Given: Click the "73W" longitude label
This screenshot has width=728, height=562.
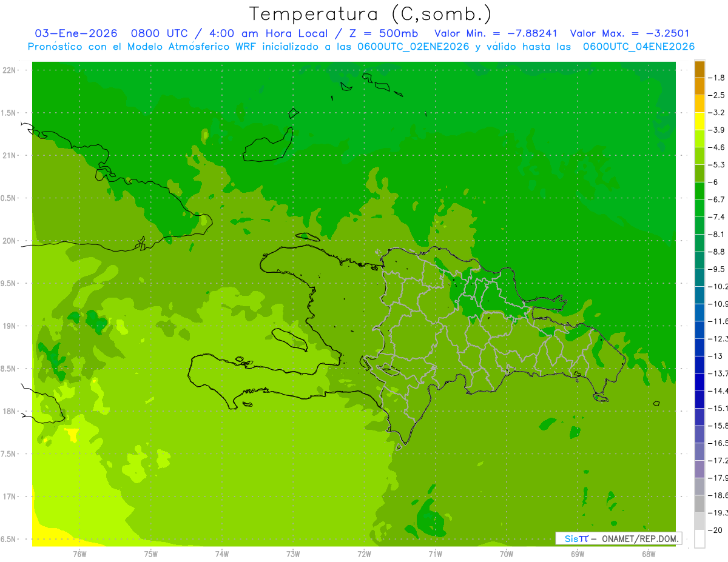Looking at the screenshot, I should tap(293, 554).
